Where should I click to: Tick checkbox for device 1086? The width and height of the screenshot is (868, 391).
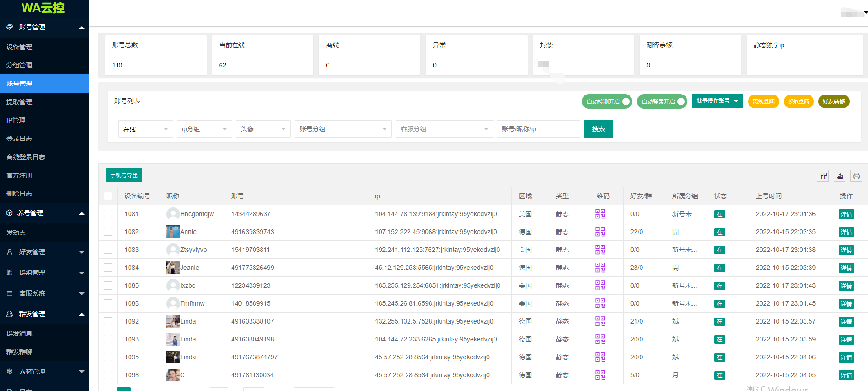108,303
